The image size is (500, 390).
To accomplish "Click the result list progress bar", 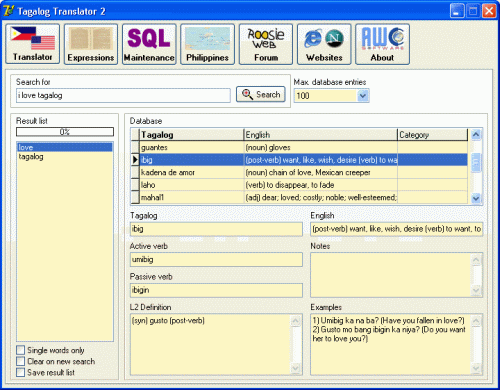I will 65,132.
